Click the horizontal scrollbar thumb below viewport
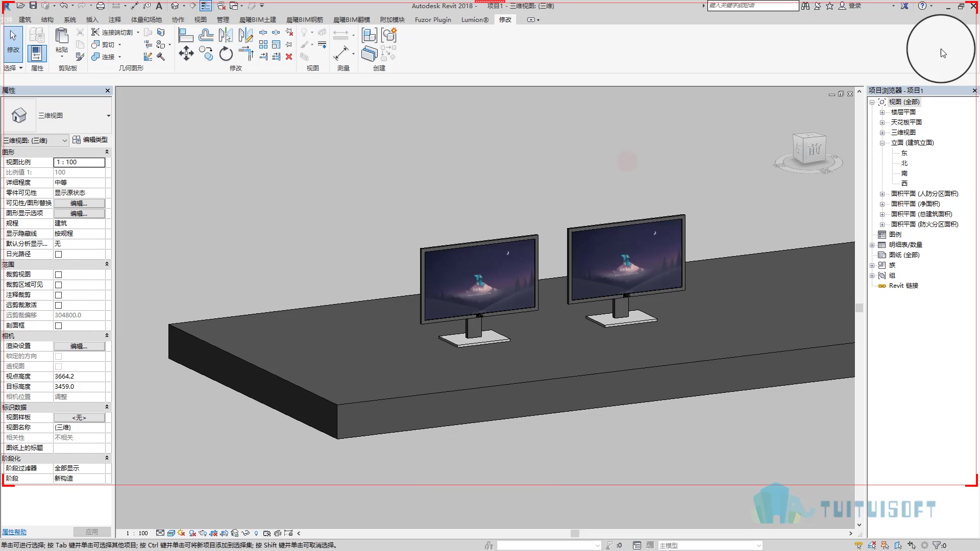980x551 pixels. [x=575, y=533]
